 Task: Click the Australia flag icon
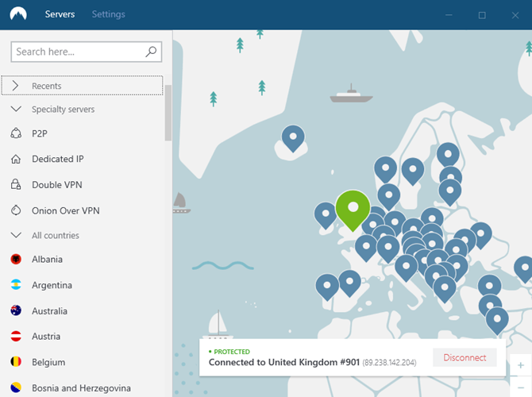(x=16, y=310)
